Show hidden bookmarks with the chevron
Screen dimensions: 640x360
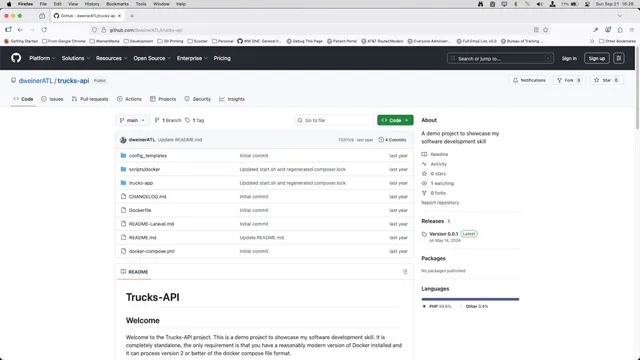coord(591,41)
